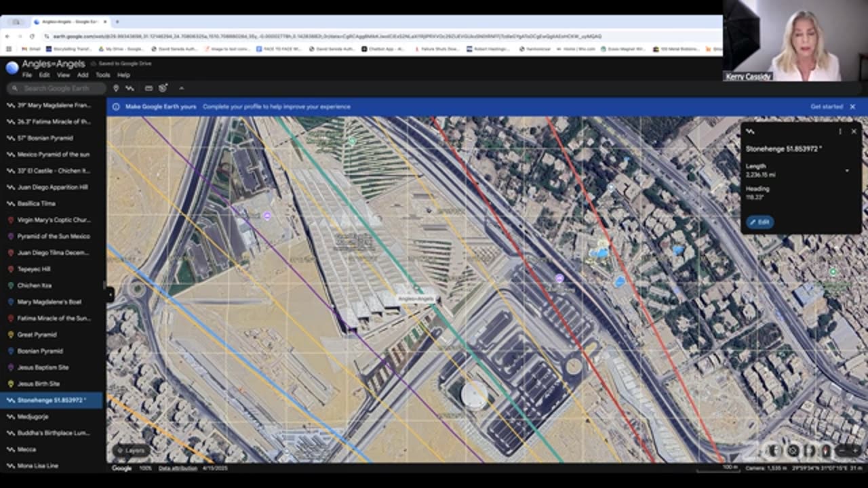Viewport: 868px width, 488px height.
Task: Open the Chrome apps grid icon
Action: coord(8,49)
